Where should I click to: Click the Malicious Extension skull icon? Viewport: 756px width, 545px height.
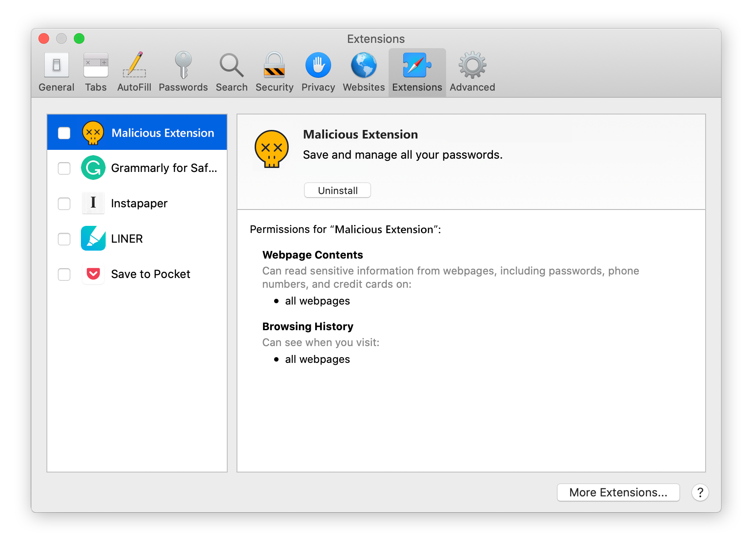click(93, 132)
